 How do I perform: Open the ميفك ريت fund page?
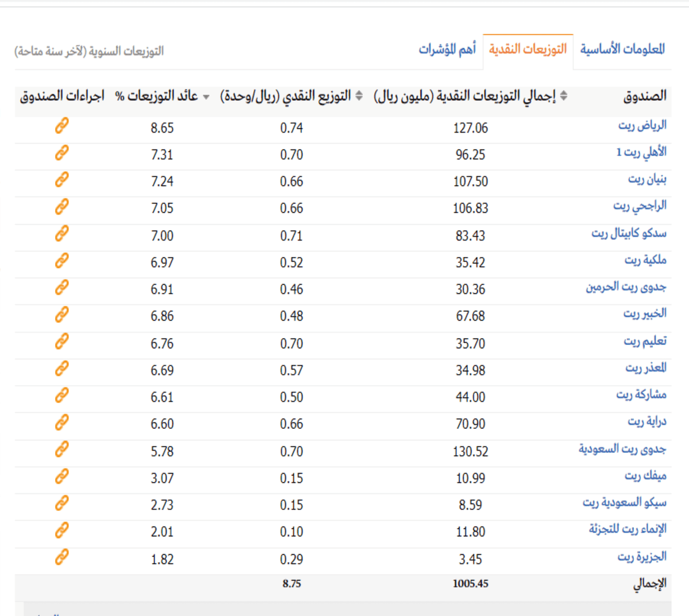tap(645, 476)
